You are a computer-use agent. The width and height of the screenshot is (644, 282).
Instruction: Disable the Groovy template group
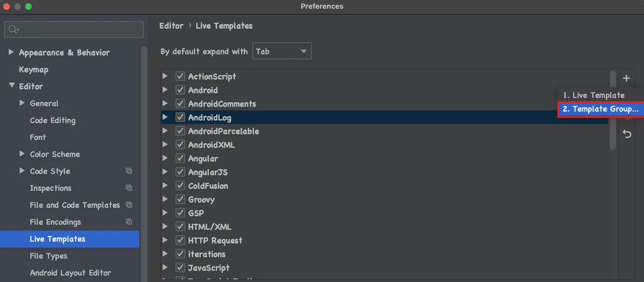click(180, 200)
